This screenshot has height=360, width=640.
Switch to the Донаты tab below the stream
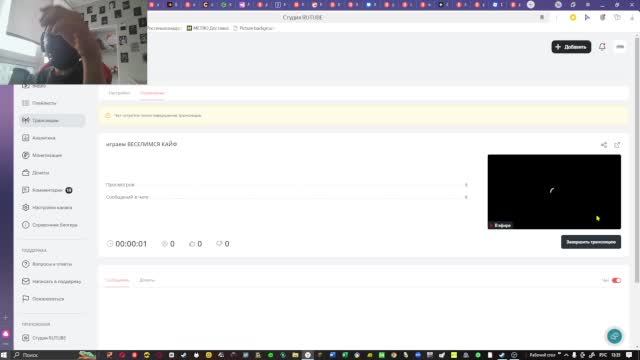pos(147,280)
